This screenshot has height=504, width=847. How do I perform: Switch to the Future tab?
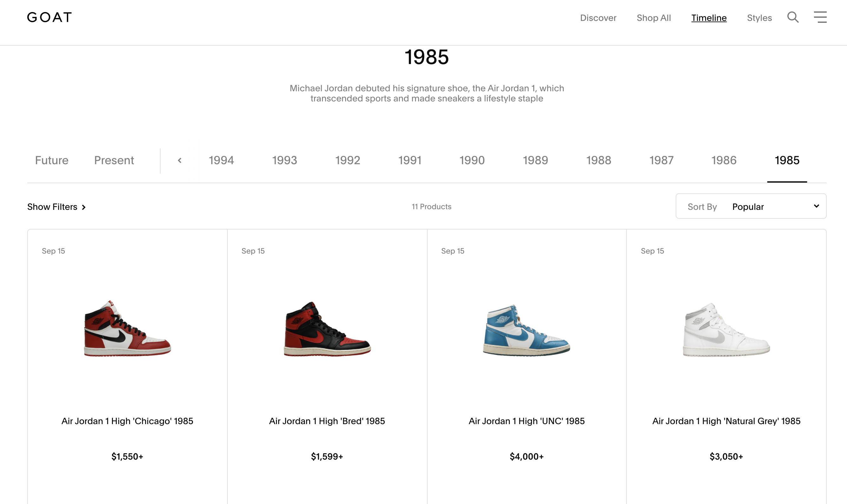point(52,160)
